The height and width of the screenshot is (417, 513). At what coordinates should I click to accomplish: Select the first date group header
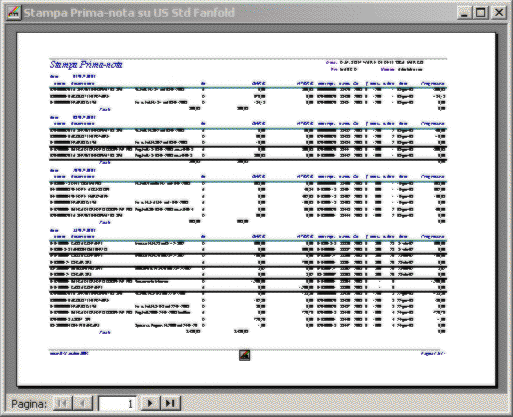click(x=73, y=76)
